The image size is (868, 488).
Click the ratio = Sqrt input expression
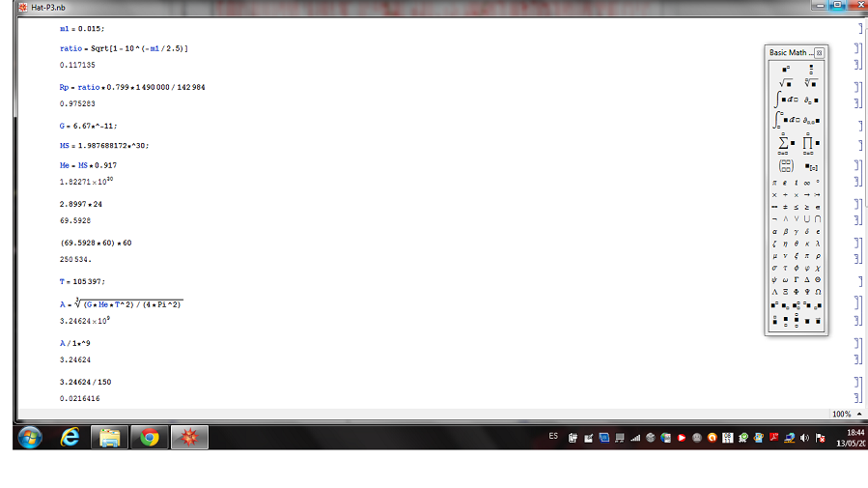point(124,47)
